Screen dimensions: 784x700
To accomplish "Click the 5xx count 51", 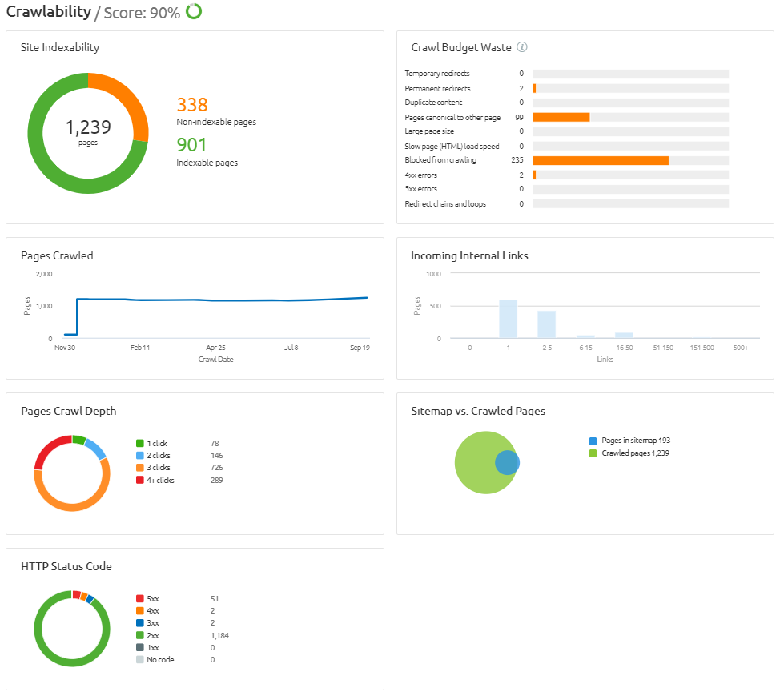I will click(215, 598).
